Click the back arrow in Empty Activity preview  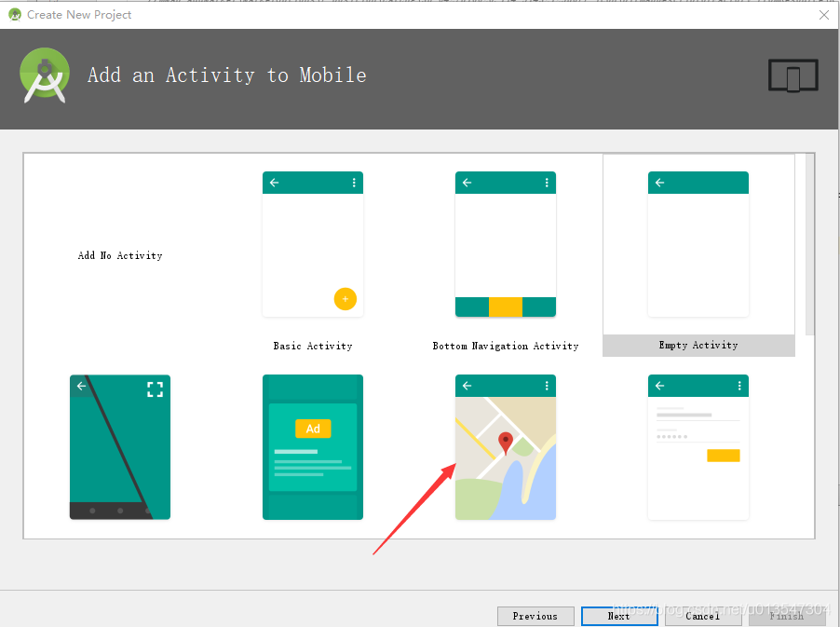pyautogui.click(x=659, y=183)
